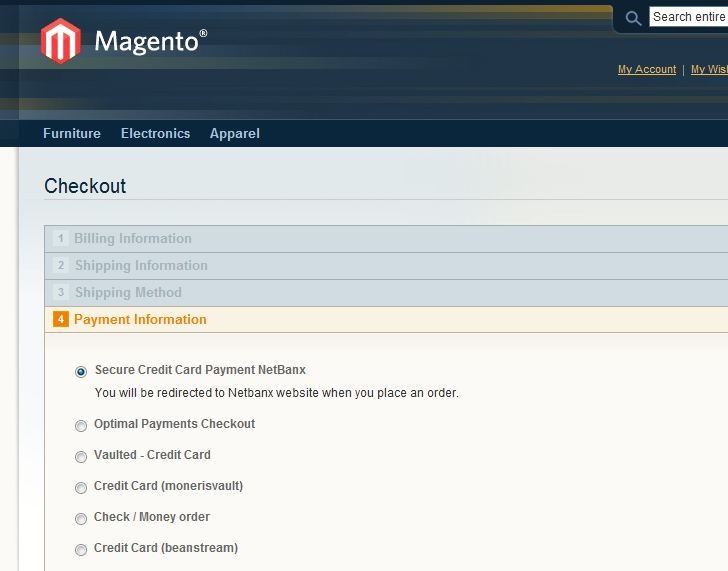
Task: Select Secure Credit Card Payment NetBanx radio
Action: coord(81,372)
